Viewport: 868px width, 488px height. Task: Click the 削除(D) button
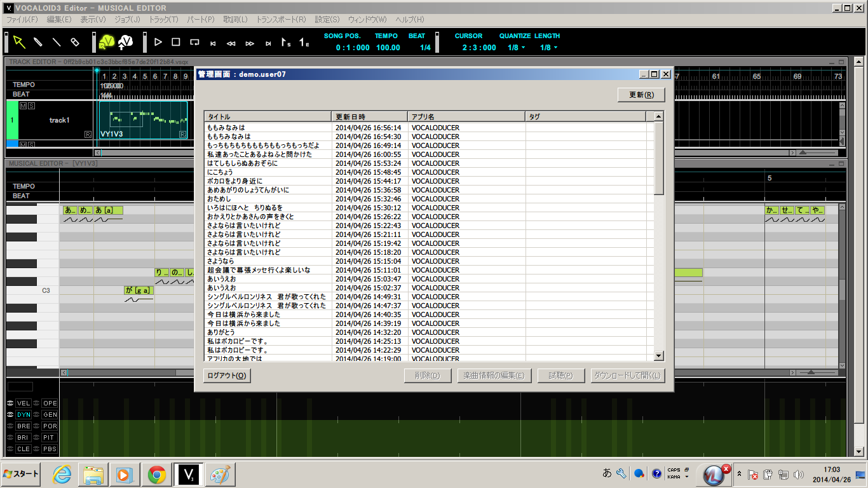428,376
